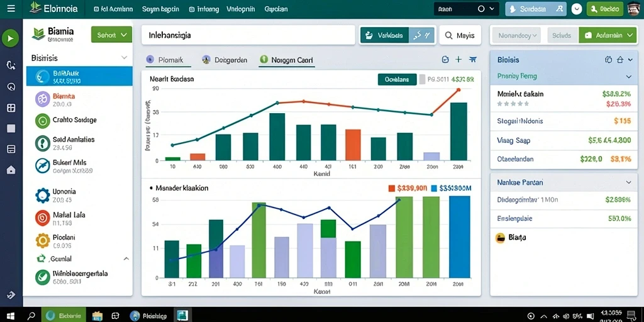Screen dimensions: 644x322
Task: Open the hamburger menu icon
Action: 11,8
